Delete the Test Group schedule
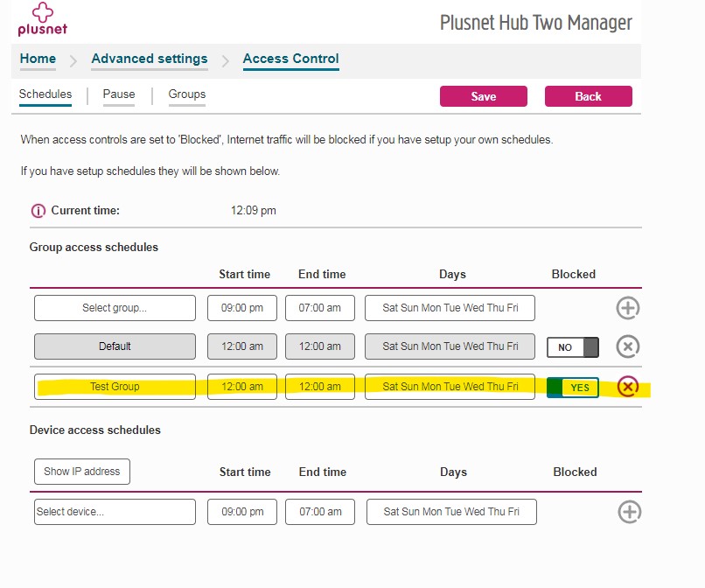This screenshot has width=705, height=588. (628, 386)
